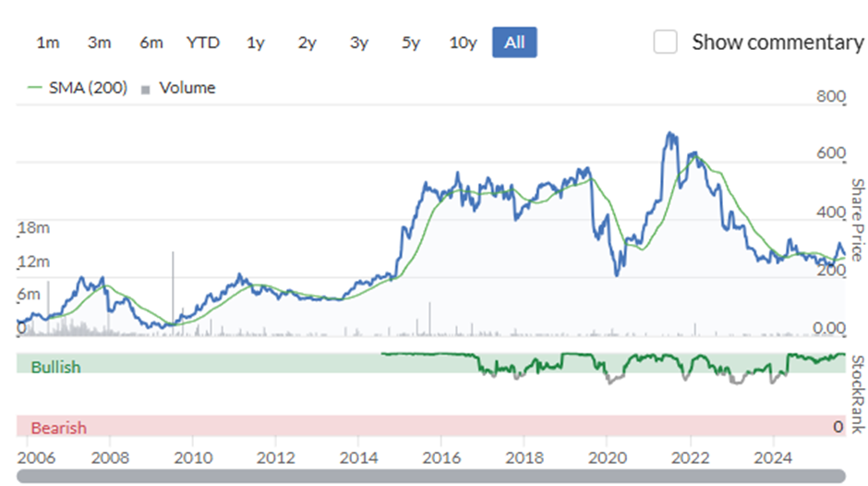Click the green SMA legend line icon
Screen dimensions: 868x486
click(x=36, y=89)
